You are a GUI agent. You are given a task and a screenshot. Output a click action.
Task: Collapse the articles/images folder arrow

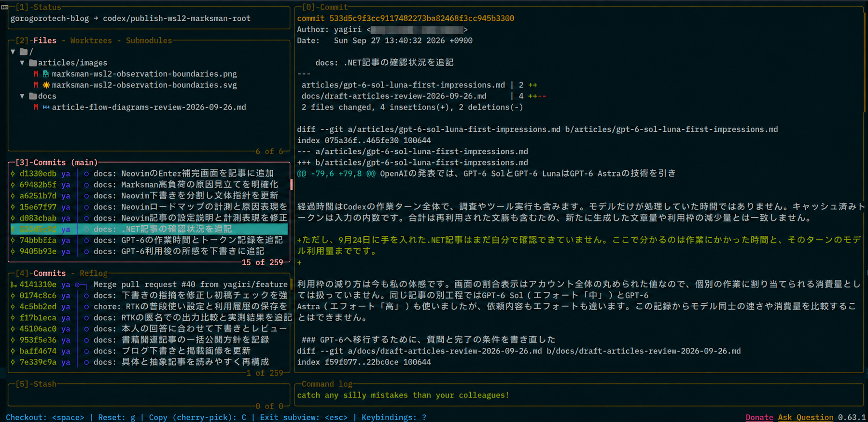coord(22,63)
